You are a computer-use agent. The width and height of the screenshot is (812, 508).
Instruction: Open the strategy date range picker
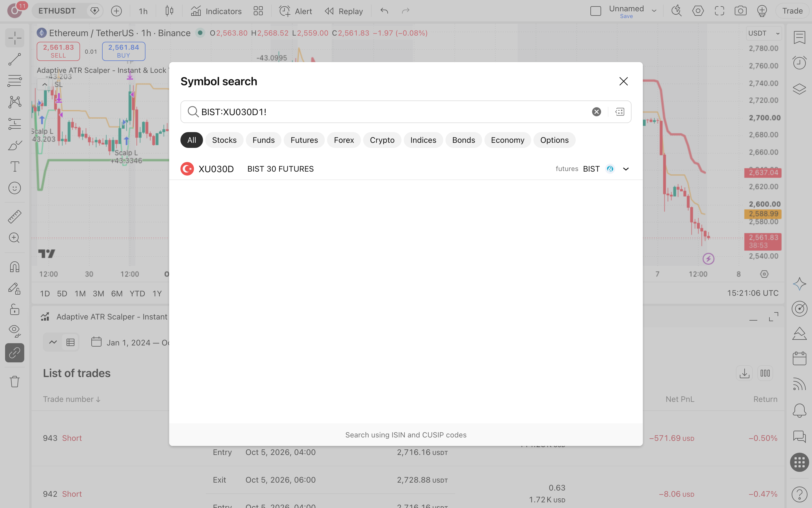coord(131,343)
